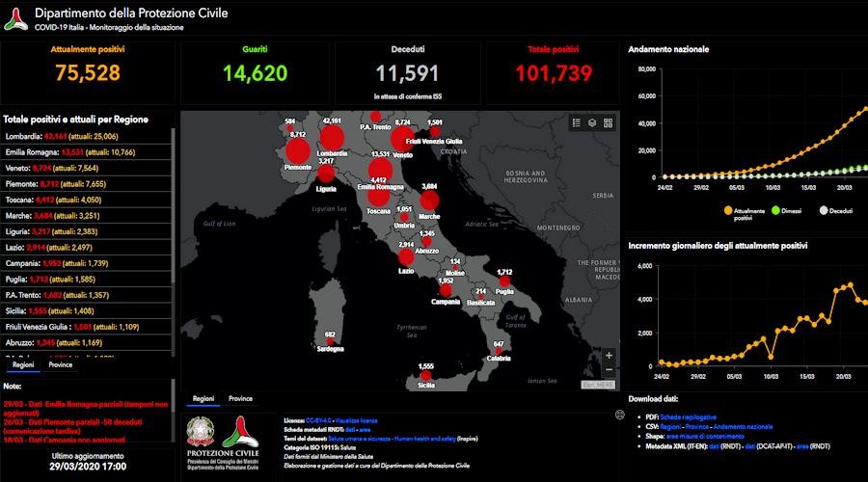Toggle the Dimessi green legend series
868x482 pixels.
[x=787, y=211]
